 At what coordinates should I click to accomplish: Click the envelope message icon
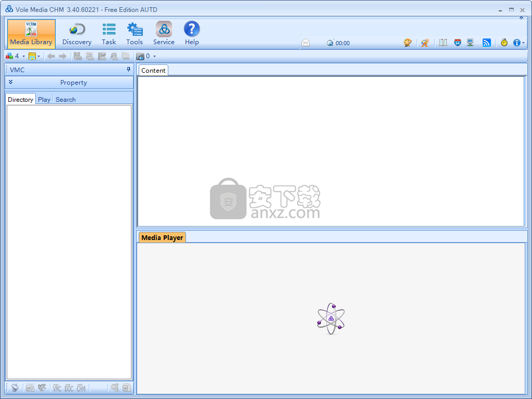pos(305,43)
